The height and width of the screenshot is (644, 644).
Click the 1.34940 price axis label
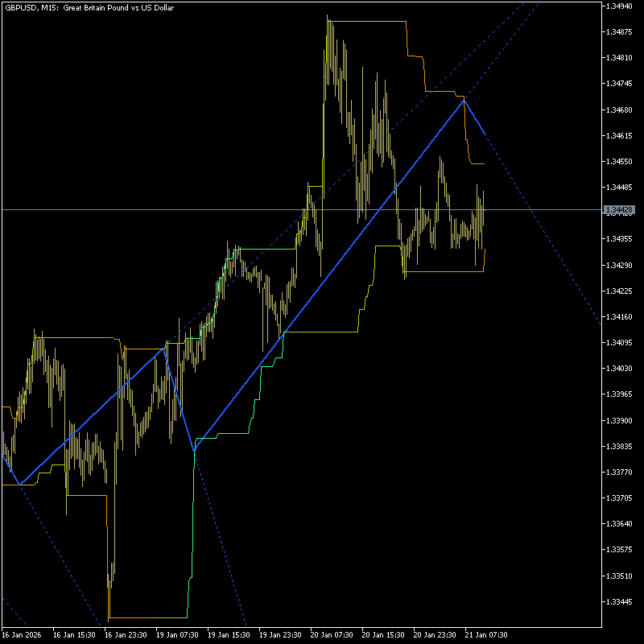[x=621, y=6]
